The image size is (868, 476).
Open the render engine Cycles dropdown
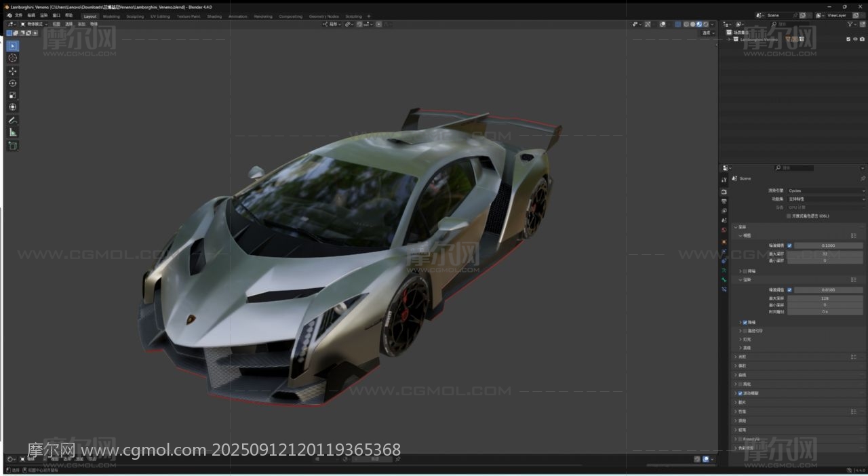coord(826,191)
